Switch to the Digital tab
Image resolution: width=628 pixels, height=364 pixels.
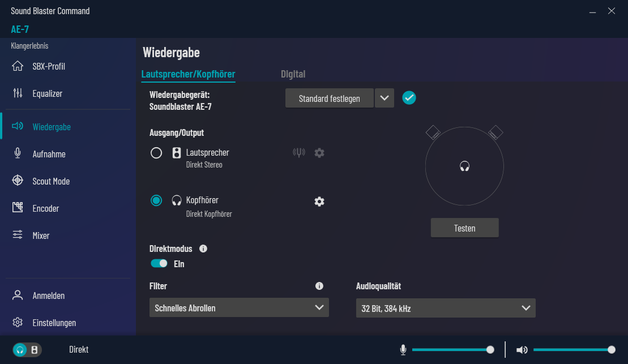click(x=292, y=74)
